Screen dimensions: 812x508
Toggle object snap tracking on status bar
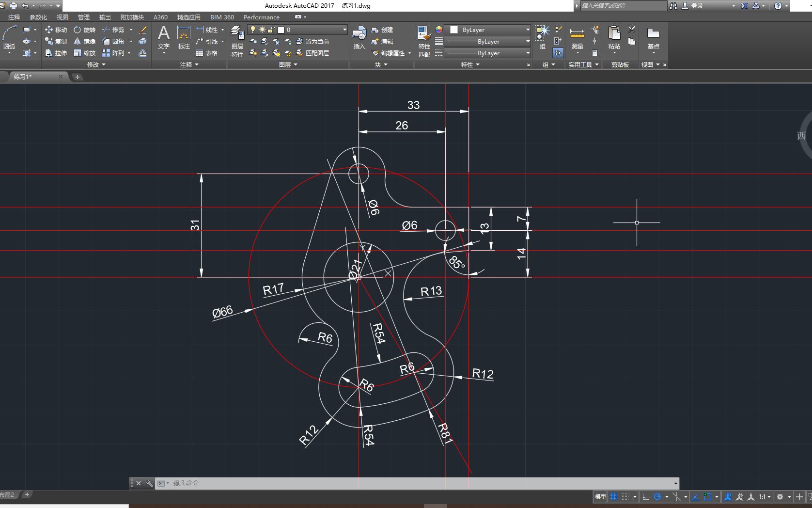pyautogui.click(x=696, y=496)
